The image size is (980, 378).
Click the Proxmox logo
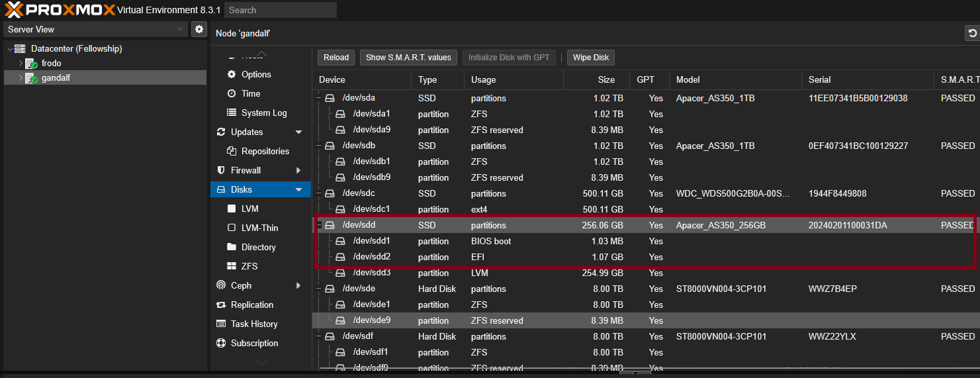point(60,10)
